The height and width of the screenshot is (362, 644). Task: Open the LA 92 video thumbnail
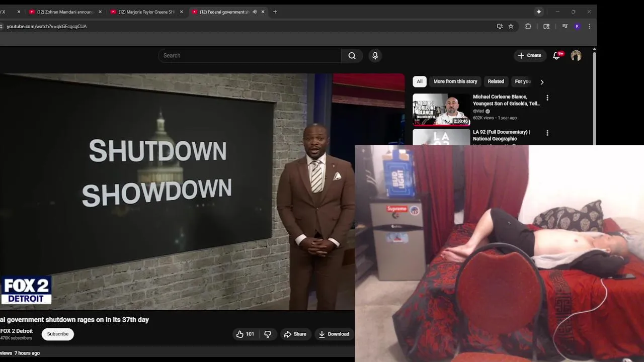click(441, 137)
